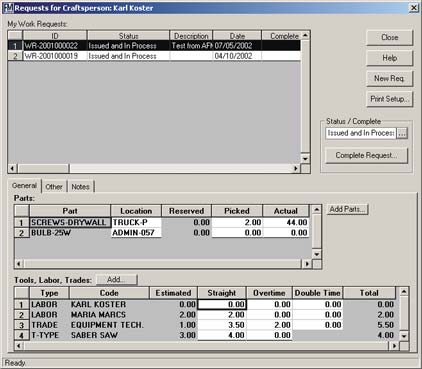This screenshot has height=369, width=422.
Task: Click the Status column header in work requests
Action: click(128, 36)
